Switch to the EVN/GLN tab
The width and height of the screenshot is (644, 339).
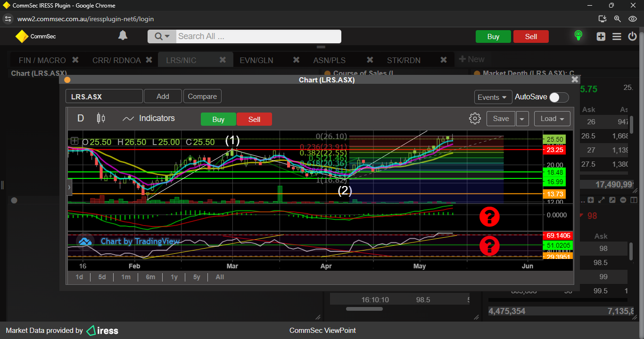(x=256, y=60)
